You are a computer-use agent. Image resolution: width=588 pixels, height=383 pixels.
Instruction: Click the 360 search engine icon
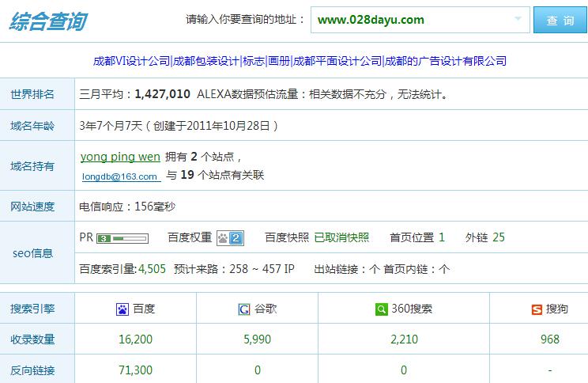[382, 309]
